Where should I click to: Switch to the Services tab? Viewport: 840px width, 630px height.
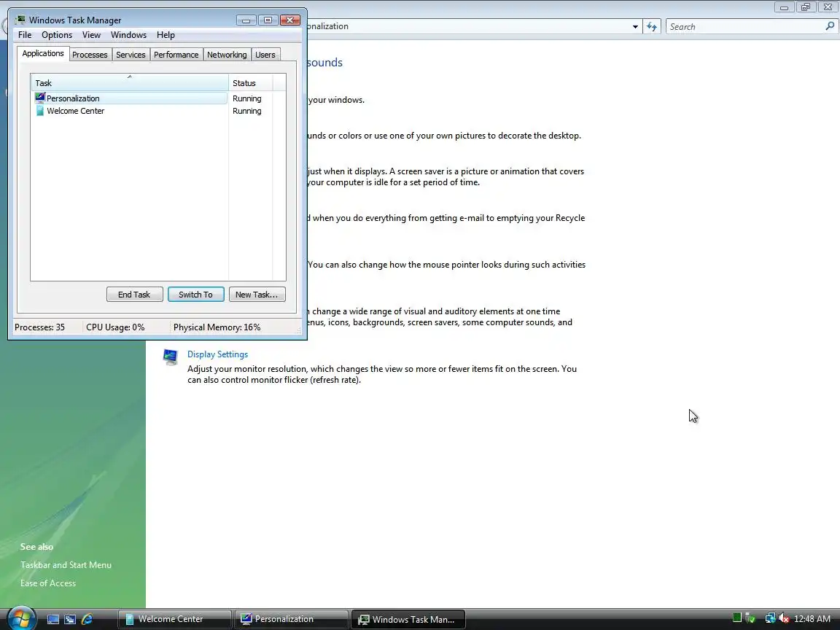[x=131, y=55]
